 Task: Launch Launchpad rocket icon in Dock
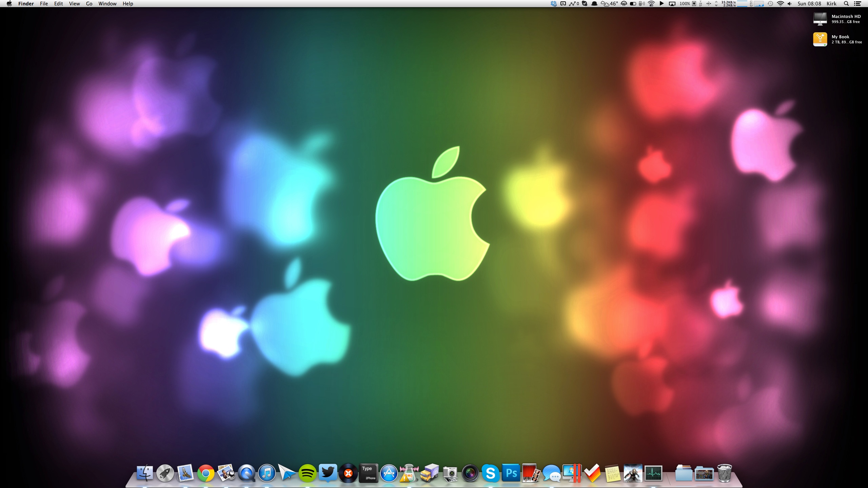point(165,473)
